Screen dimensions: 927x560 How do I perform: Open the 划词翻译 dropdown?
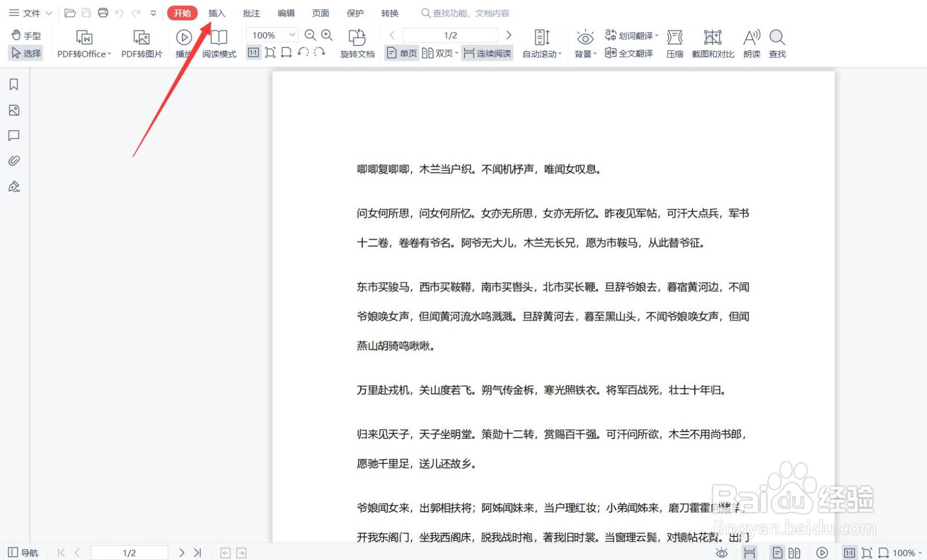(x=632, y=35)
